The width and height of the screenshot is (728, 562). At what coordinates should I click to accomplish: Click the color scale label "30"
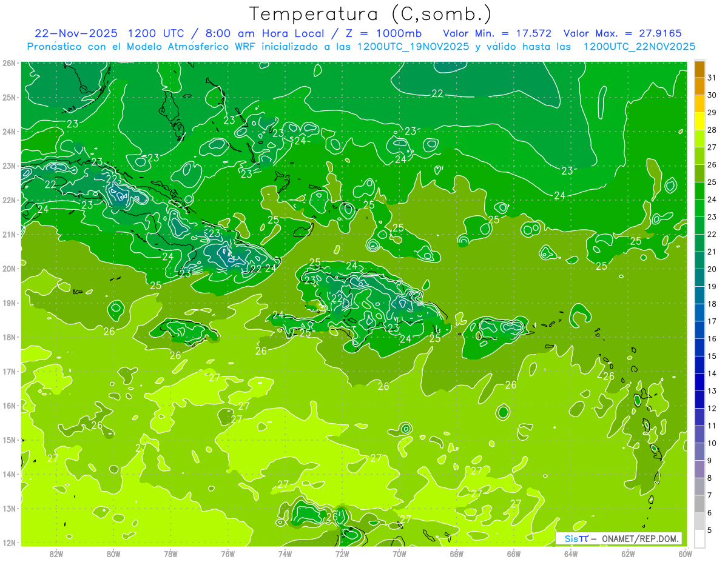click(712, 95)
